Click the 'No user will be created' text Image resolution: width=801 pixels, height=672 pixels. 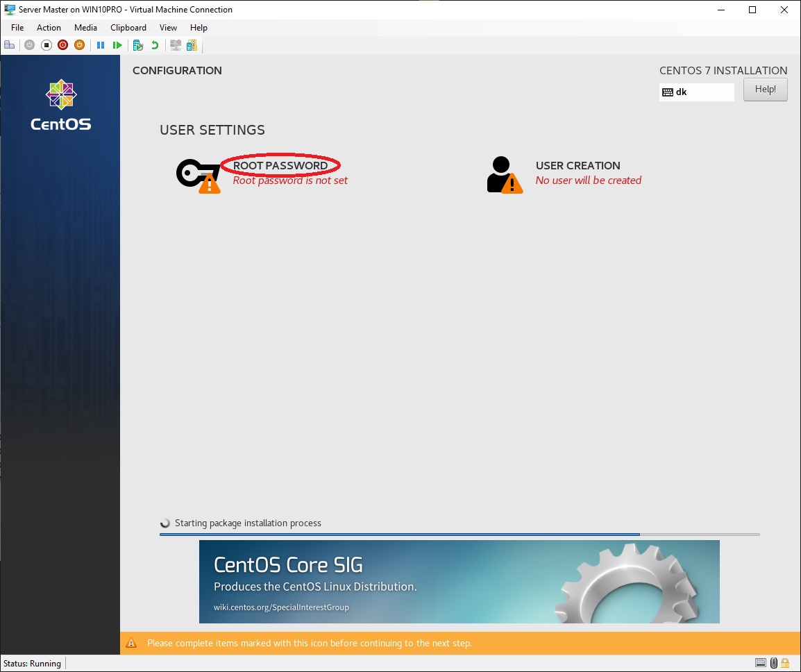point(589,180)
